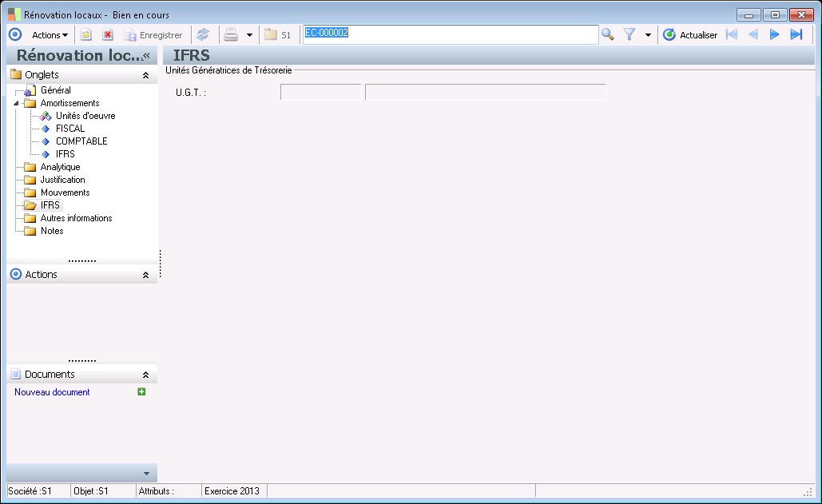822x504 pixels.
Task: Open the printer dropdown arrow
Action: click(x=249, y=35)
